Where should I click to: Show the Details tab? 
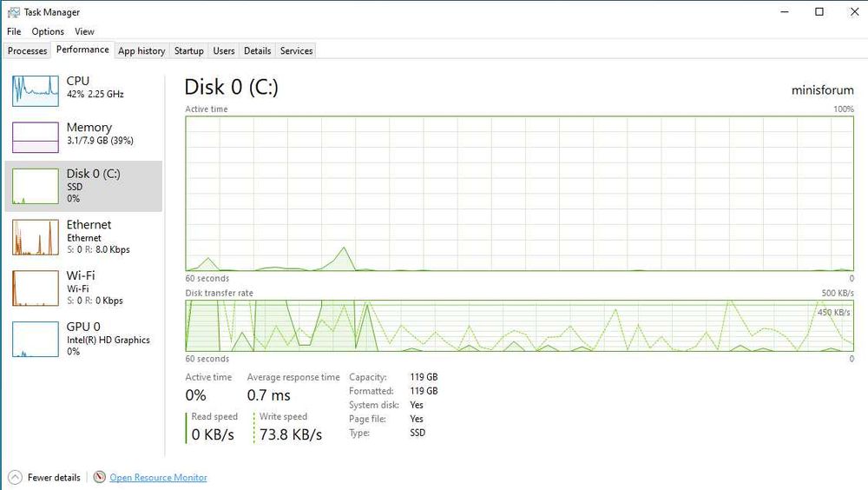pos(257,50)
